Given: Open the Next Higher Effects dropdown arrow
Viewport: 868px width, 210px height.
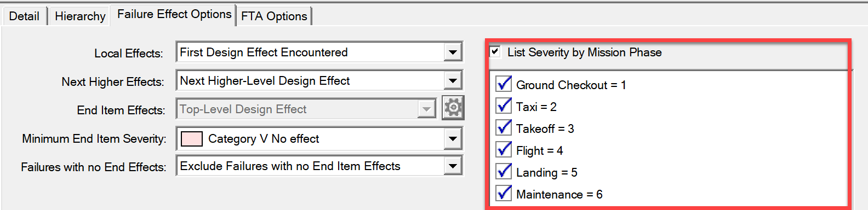Looking at the screenshot, I should 453,80.
